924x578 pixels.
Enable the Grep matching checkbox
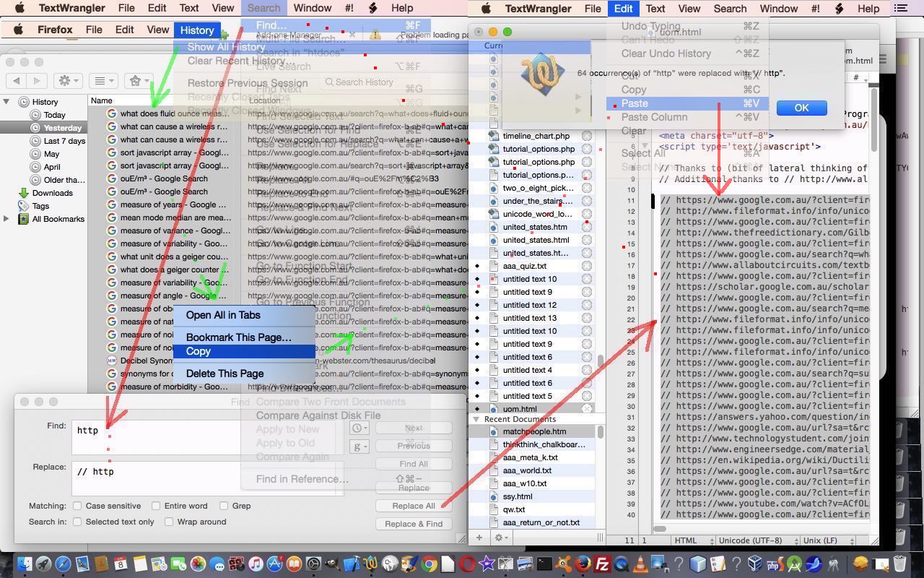[225, 506]
